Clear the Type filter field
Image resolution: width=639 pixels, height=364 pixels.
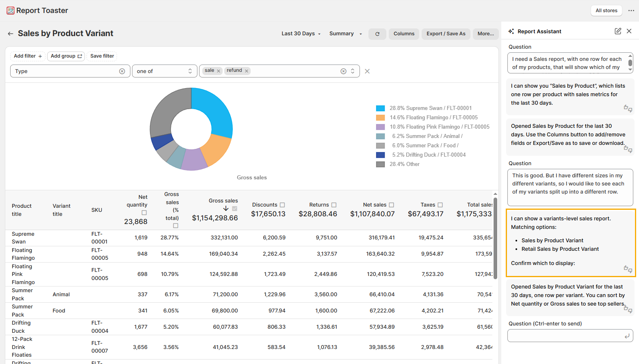tap(122, 71)
